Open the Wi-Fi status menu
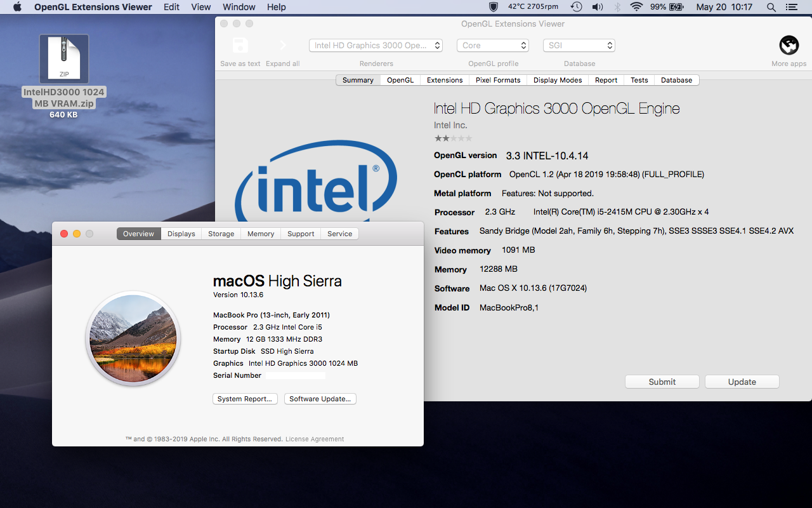 coord(636,7)
